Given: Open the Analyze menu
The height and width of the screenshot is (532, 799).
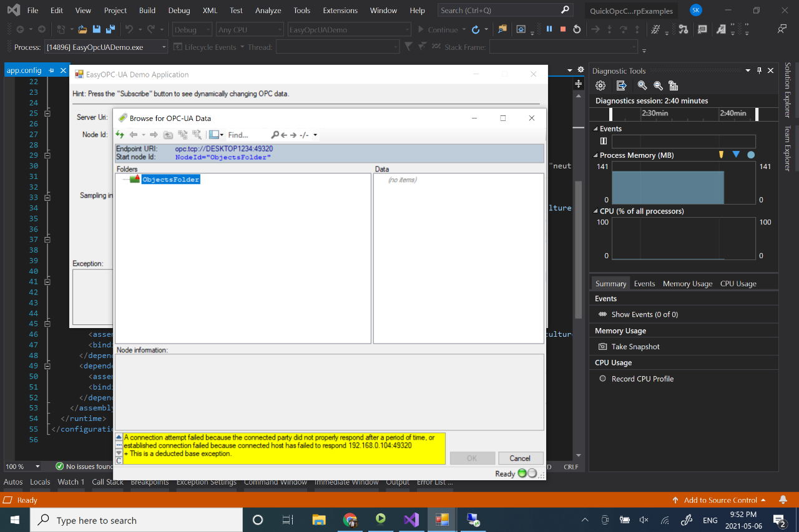Looking at the screenshot, I should 268,11.
